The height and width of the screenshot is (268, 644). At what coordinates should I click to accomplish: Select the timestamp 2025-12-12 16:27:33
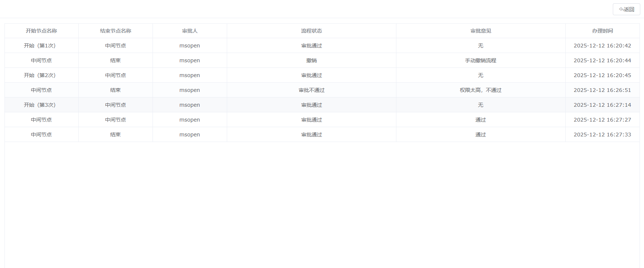click(602, 135)
